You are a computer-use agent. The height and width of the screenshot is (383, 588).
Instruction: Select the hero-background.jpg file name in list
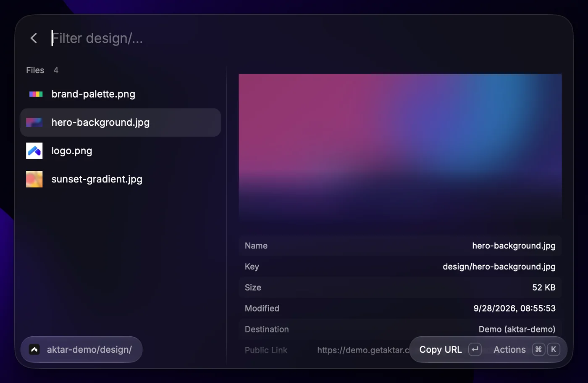click(x=100, y=122)
